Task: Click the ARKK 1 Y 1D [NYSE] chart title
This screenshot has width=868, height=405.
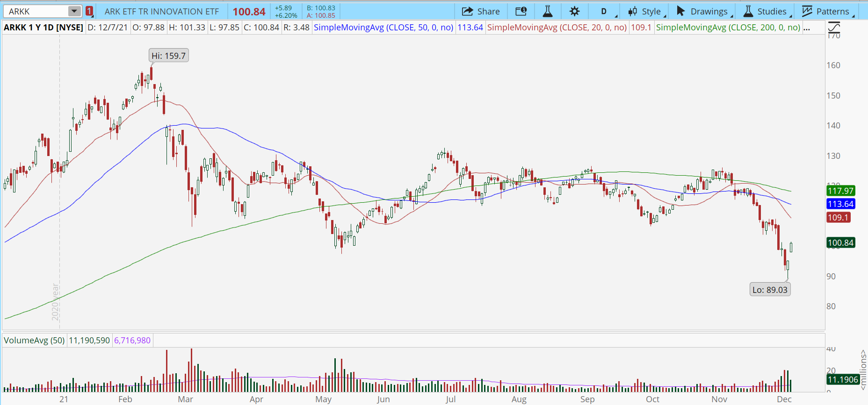Action: point(43,28)
